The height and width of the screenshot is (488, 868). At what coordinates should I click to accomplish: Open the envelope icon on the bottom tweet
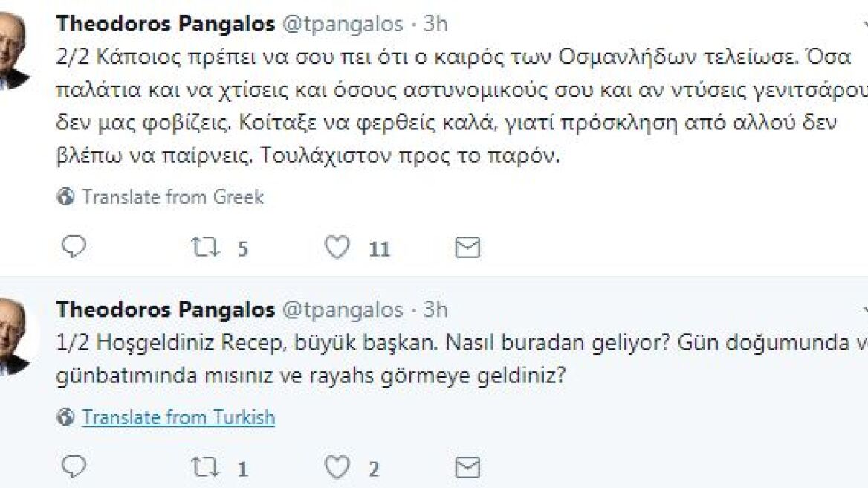click(468, 467)
